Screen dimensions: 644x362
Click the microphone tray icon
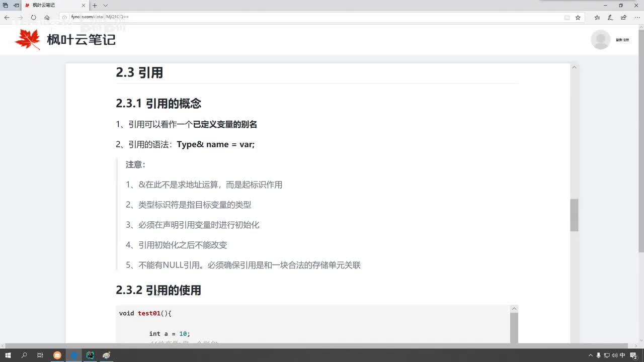point(598,355)
